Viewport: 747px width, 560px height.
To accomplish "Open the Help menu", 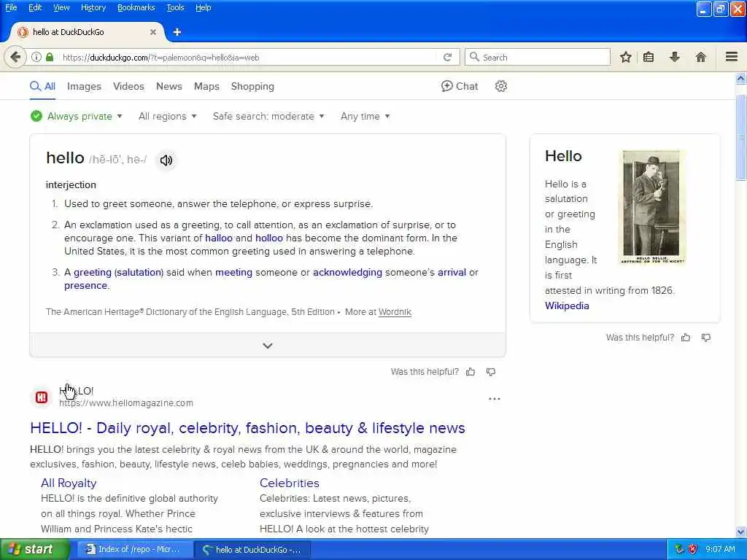I will tap(203, 7).
